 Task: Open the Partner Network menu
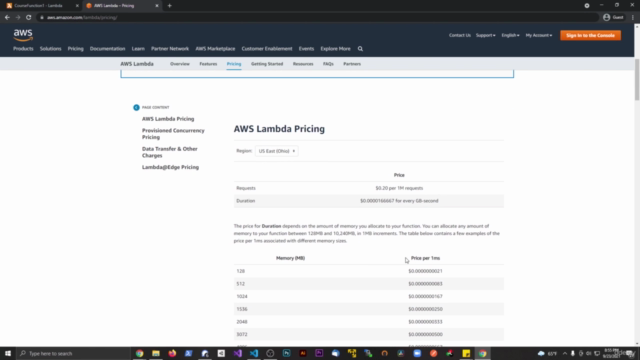pos(170,49)
